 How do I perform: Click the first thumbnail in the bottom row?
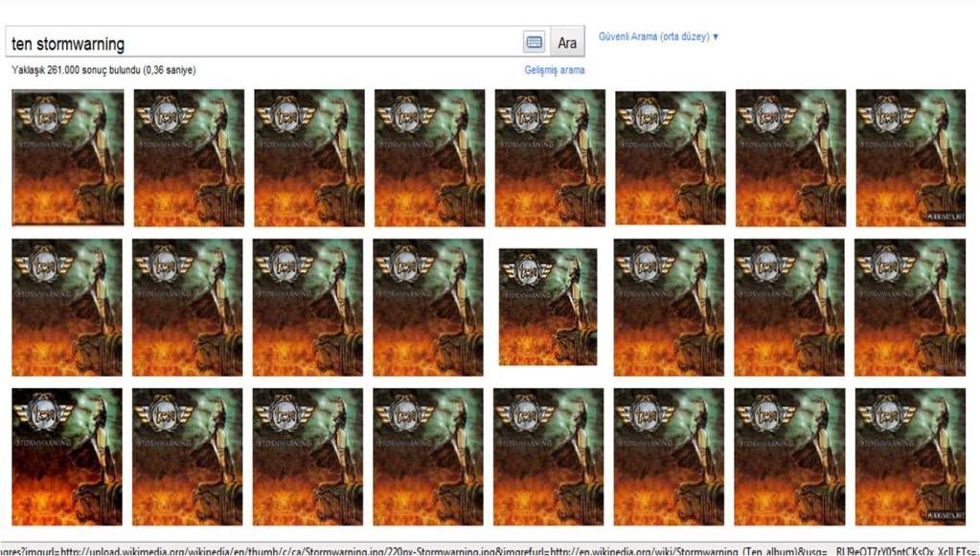pyautogui.click(x=68, y=456)
